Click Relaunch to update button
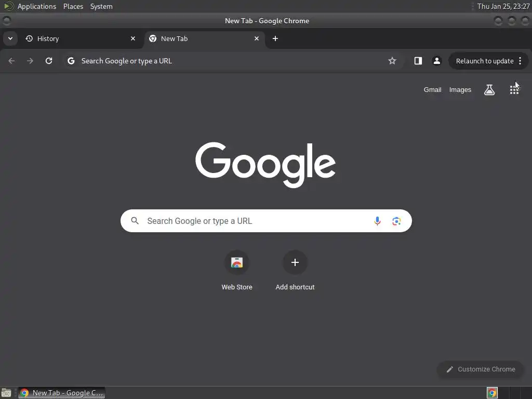The width and height of the screenshot is (532, 399). 485,61
